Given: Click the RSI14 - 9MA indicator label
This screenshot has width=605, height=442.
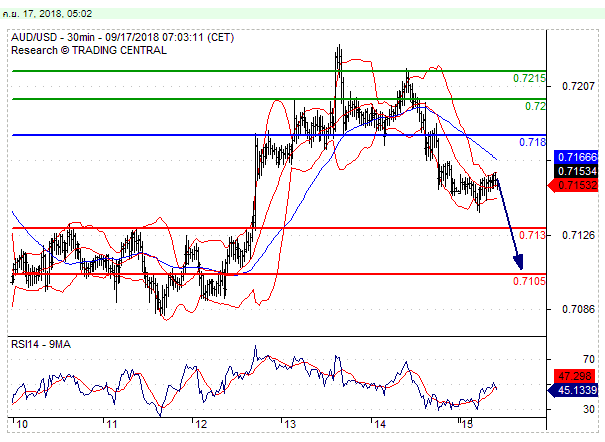Looking at the screenshot, I should pos(41,344).
